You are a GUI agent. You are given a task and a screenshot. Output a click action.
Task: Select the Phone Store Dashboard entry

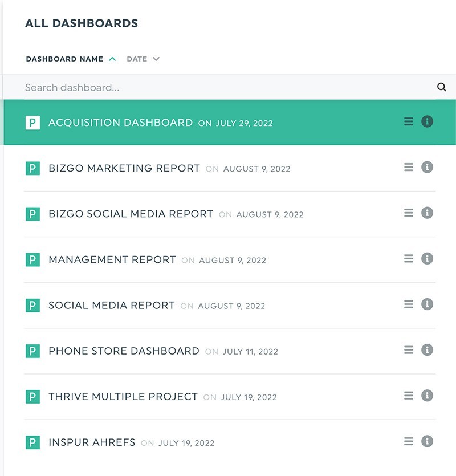click(x=124, y=351)
